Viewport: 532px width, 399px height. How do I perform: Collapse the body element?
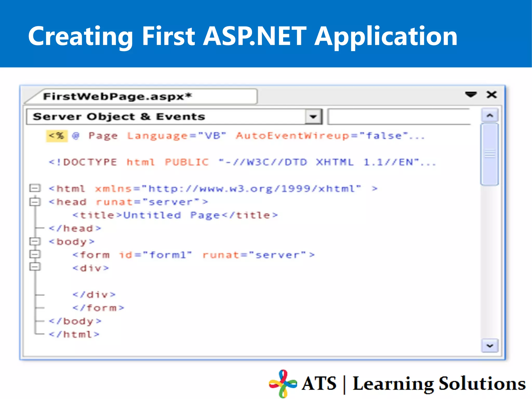35,241
